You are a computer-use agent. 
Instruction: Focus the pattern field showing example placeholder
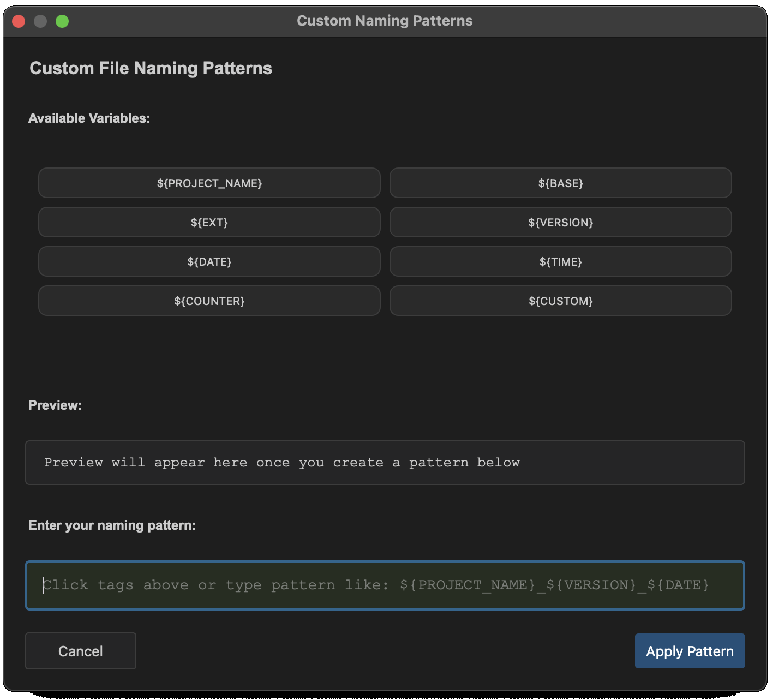click(x=385, y=585)
